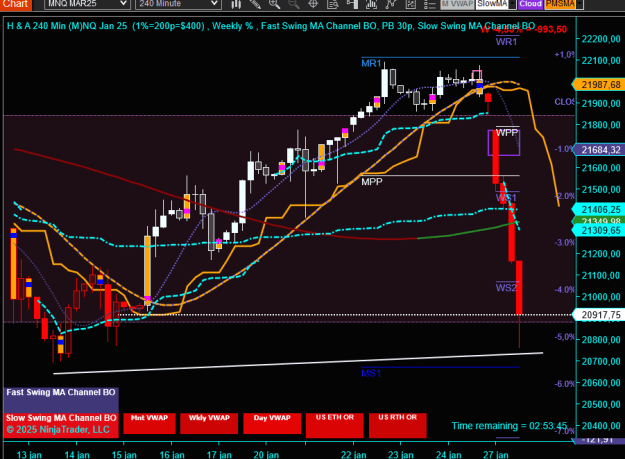Click the Mnt VWAP button
This screenshot has width=625, height=459.
coord(149,423)
